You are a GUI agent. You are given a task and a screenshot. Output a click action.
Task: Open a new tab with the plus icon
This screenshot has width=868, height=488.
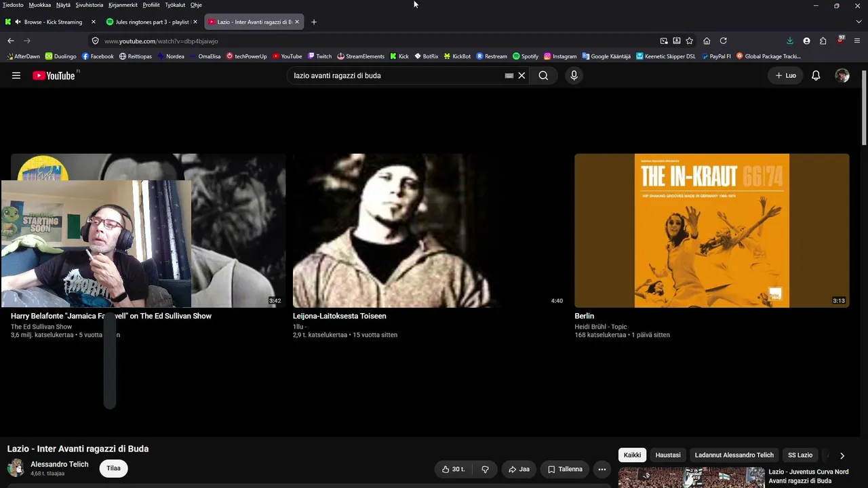coord(313,22)
